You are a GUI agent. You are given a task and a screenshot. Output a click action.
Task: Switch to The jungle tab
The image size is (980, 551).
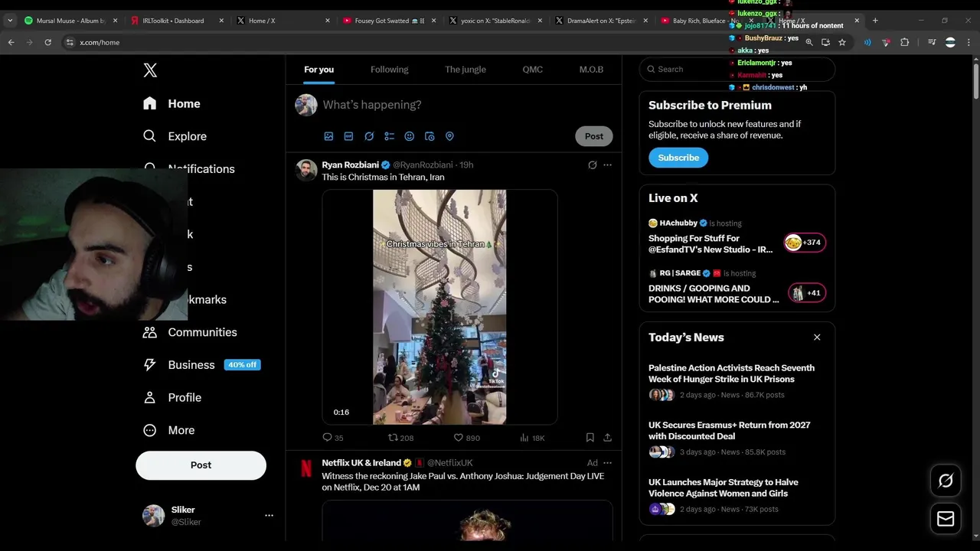click(x=465, y=70)
